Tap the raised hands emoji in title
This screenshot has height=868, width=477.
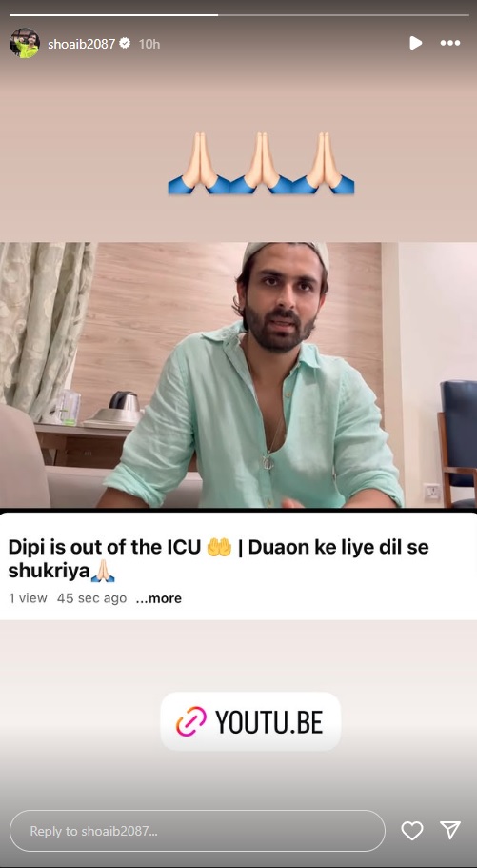pyautogui.click(x=219, y=547)
